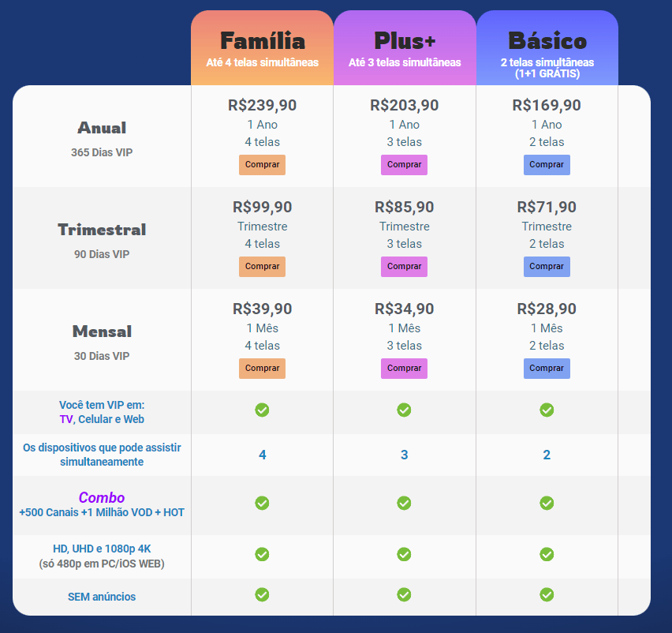Viewport: 672px width, 633px height.
Task: Click Básico checkmark in SEM anúncios row
Action: pyautogui.click(x=547, y=594)
